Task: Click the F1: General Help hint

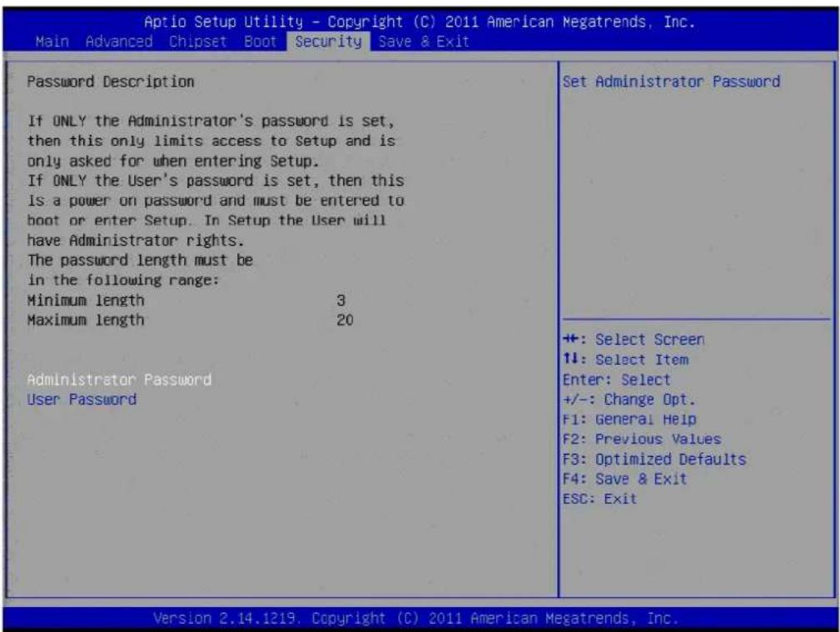Action: 629,419
